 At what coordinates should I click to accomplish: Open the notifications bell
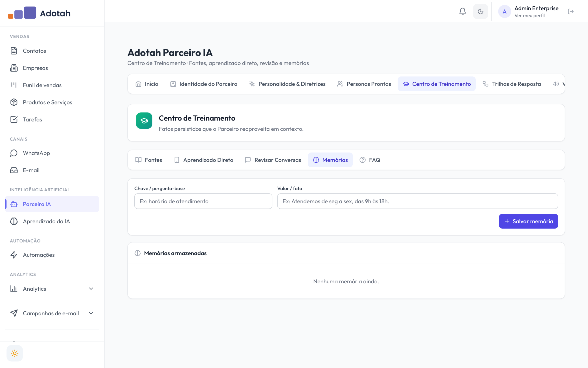click(x=462, y=11)
